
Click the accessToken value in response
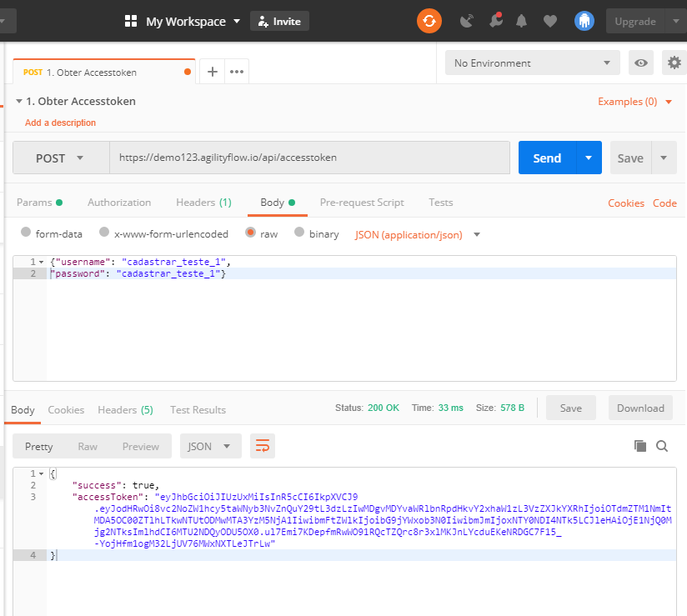click(383, 520)
